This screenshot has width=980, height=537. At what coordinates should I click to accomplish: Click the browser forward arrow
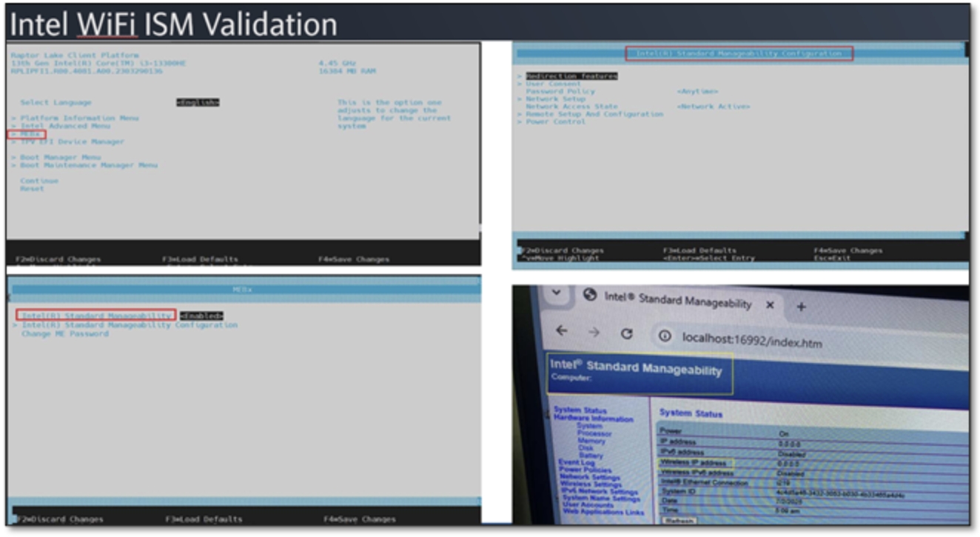pos(594,333)
